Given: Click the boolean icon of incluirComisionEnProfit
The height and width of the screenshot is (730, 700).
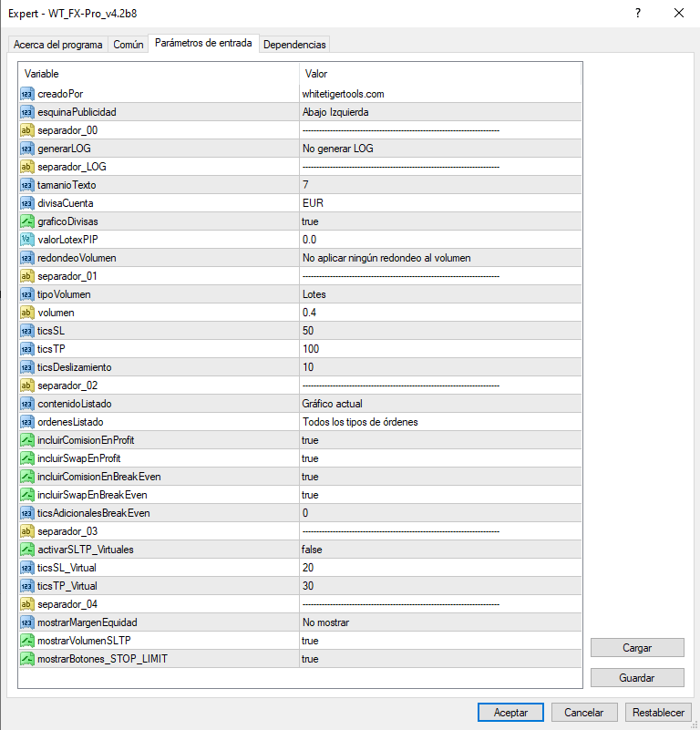Looking at the screenshot, I should click(x=27, y=440).
